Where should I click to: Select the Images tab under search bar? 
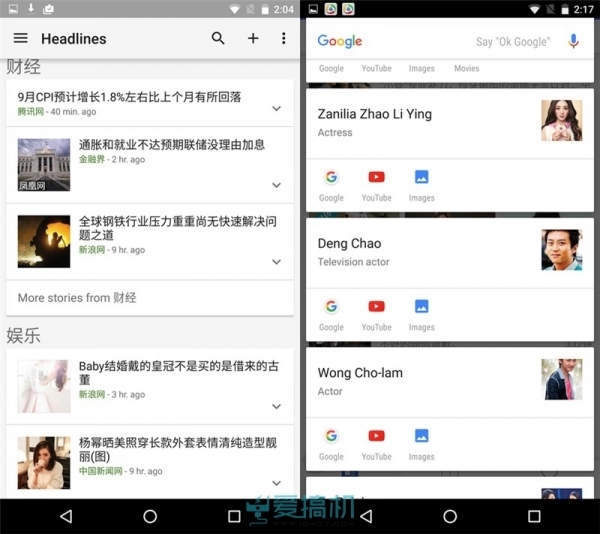[x=422, y=68]
